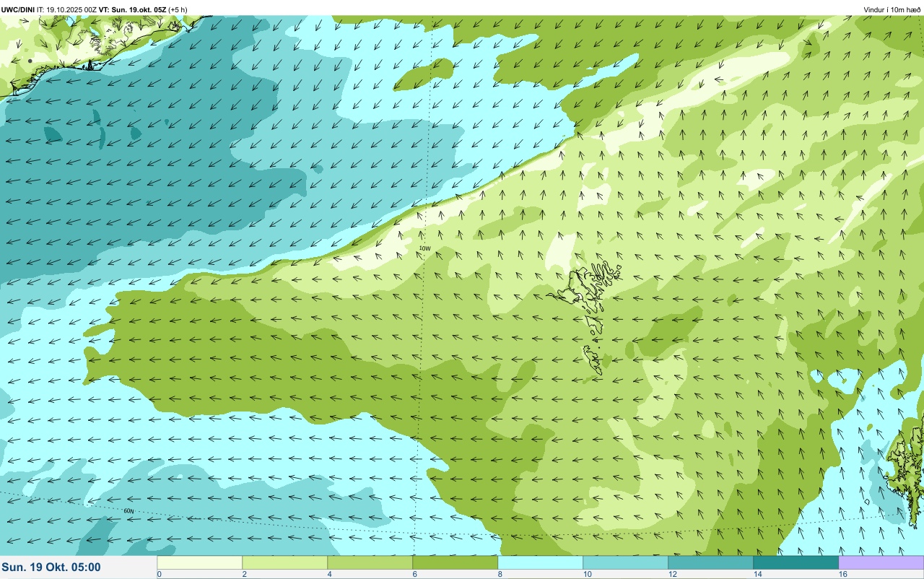Click legend value "6"
The width and height of the screenshot is (924, 579).
[x=414, y=574]
